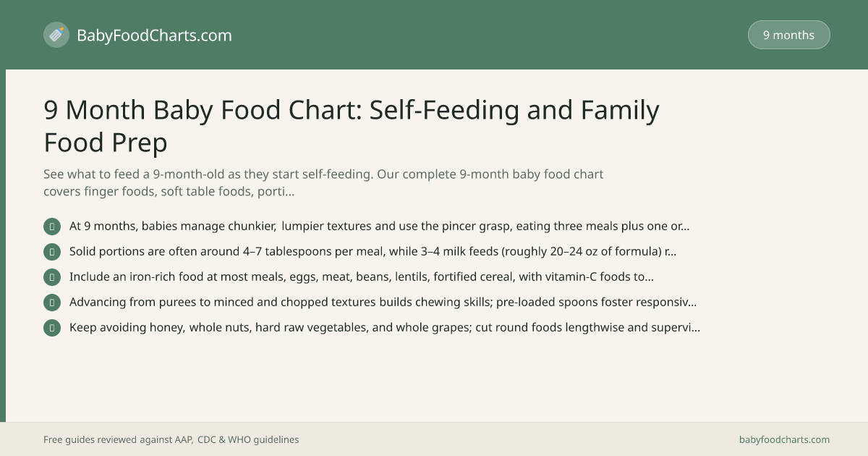Click the bullet icon beside purees to minced line
This screenshot has height=456, width=868.
click(x=52, y=303)
